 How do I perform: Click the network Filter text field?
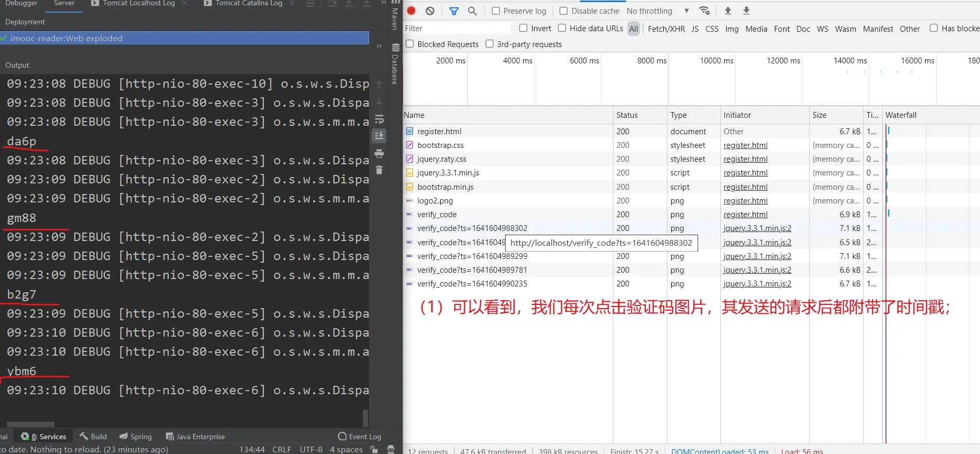point(456,29)
